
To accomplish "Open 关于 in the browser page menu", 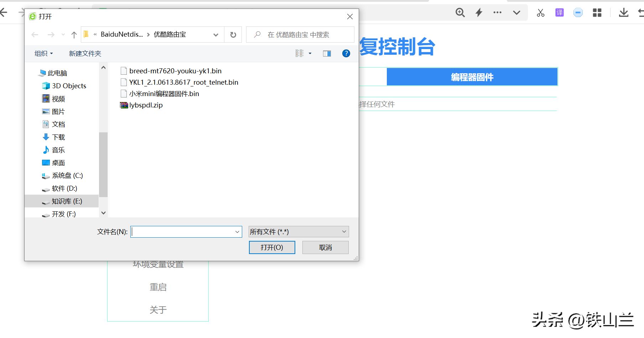I will click(158, 310).
